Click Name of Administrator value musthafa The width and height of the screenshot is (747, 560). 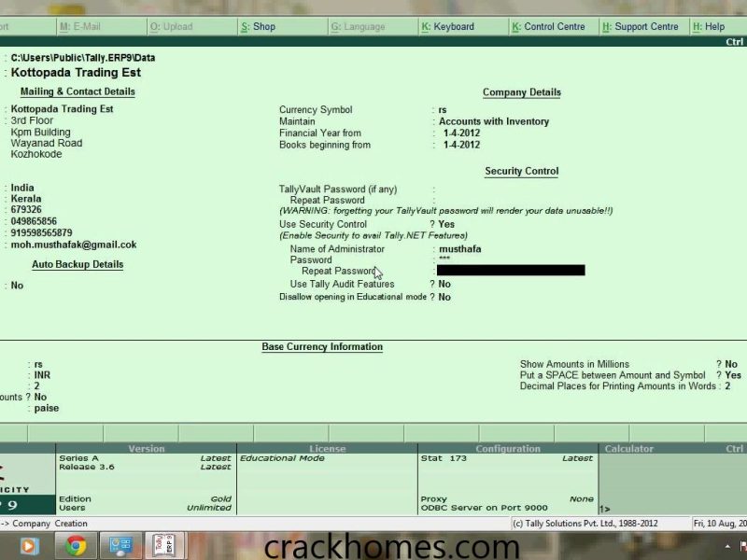pos(459,249)
